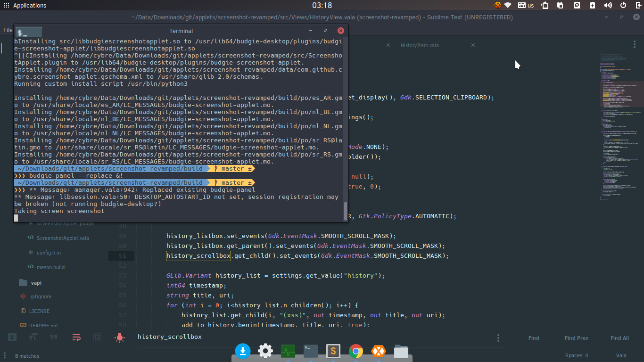Image resolution: width=644 pixels, height=362 pixels.
Task: Open ScreenshotApplet.vala in sidebar
Action: (63, 238)
